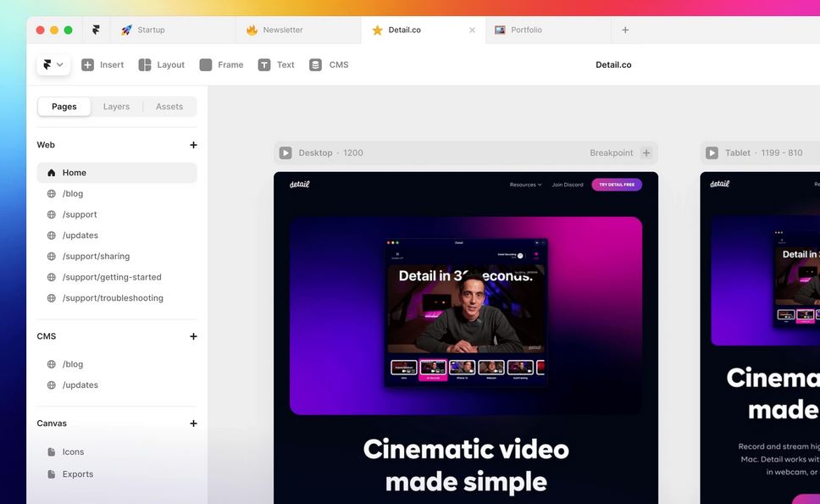Viewport: 820px width, 504px height.
Task: Open a new tab with plus button
Action: point(625,30)
